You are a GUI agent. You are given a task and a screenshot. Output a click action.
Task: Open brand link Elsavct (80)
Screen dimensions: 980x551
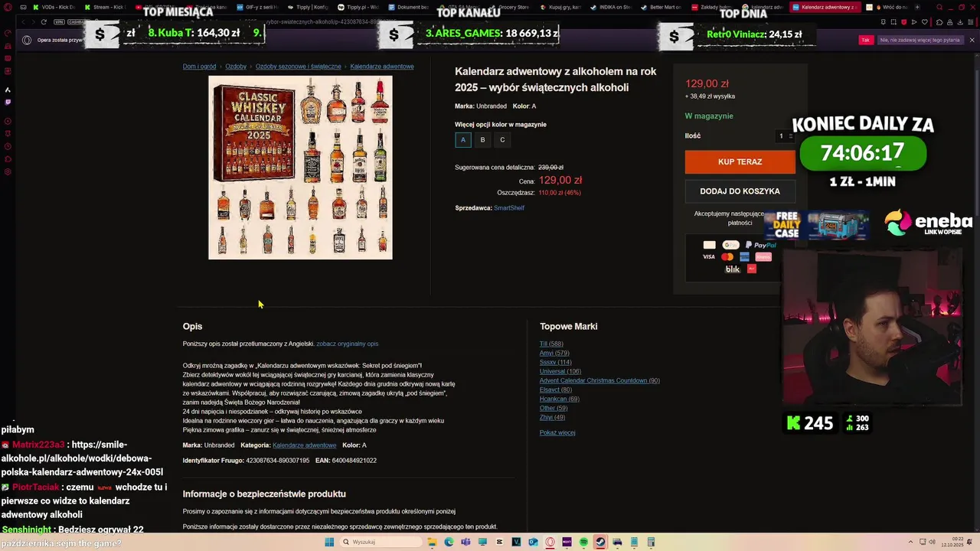(556, 390)
